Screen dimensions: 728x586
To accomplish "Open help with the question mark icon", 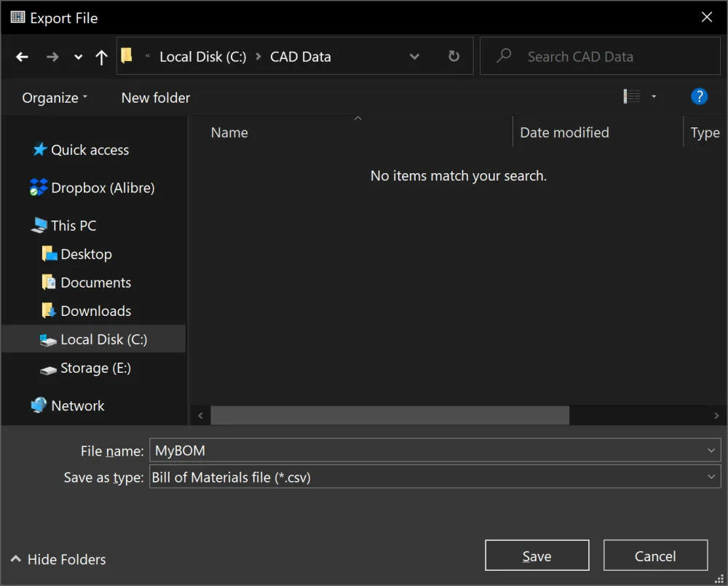I will click(x=699, y=97).
